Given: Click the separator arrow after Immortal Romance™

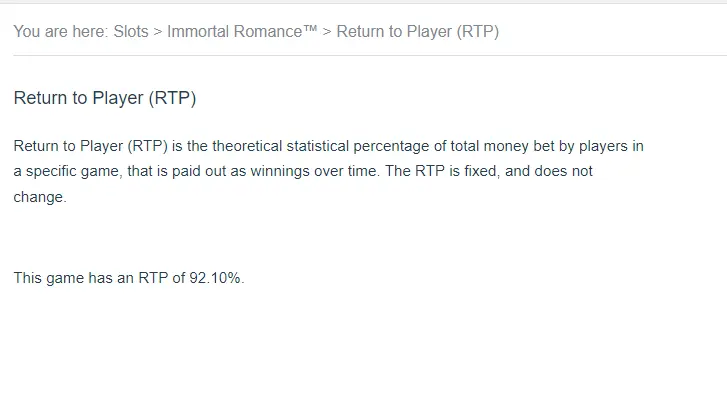Looking at the screenshot, I should tap(327, 32).
